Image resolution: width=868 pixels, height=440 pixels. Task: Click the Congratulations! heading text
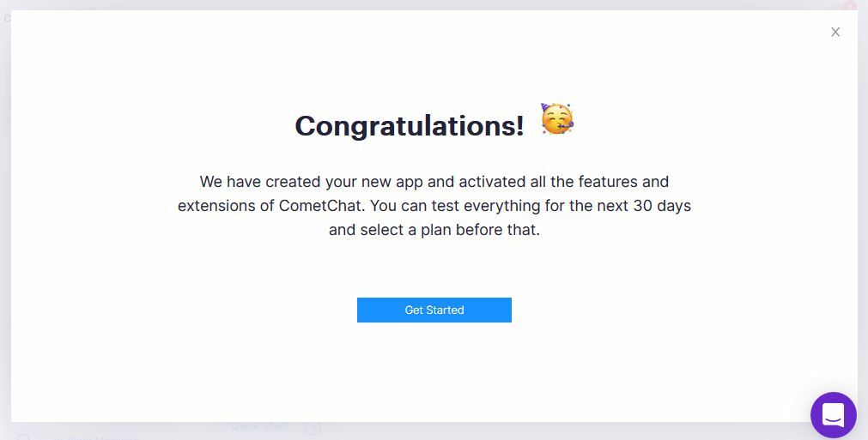[409, 125]
